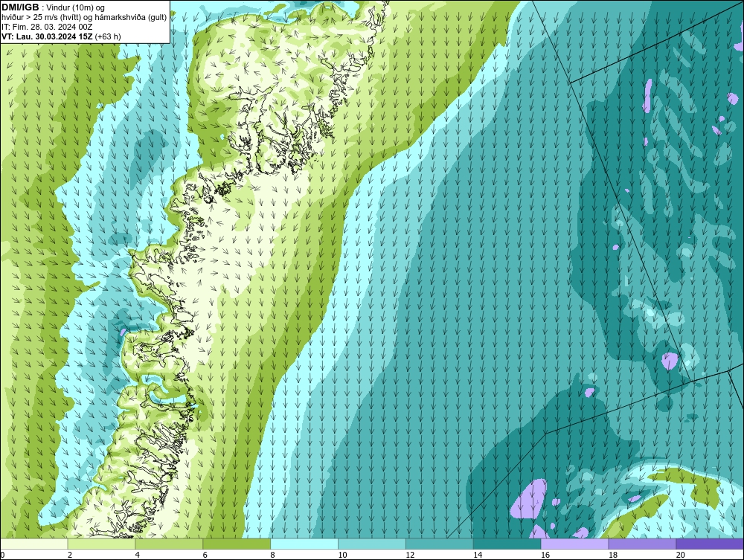Click the 14–16 m/s dark teal swatch

click(507, 544)
